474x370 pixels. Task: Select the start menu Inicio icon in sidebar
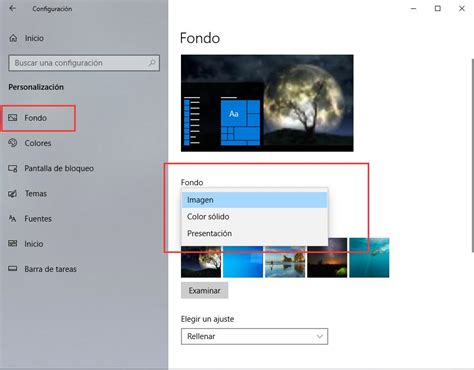[13, 244]
